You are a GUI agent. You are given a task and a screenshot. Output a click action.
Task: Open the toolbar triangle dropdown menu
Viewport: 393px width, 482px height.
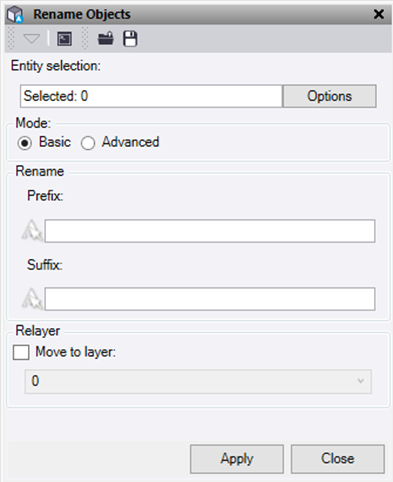(32, 39)
